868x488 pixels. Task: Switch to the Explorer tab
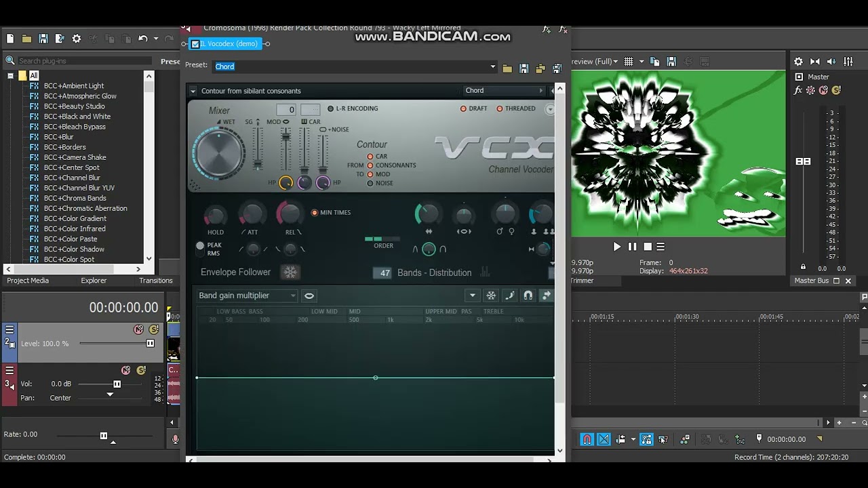pos(94,281)
